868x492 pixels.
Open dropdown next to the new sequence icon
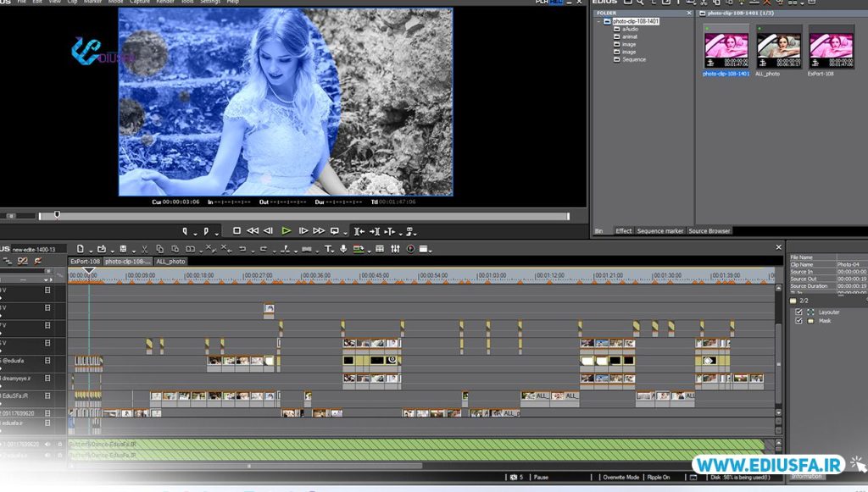tap(90, 252)
